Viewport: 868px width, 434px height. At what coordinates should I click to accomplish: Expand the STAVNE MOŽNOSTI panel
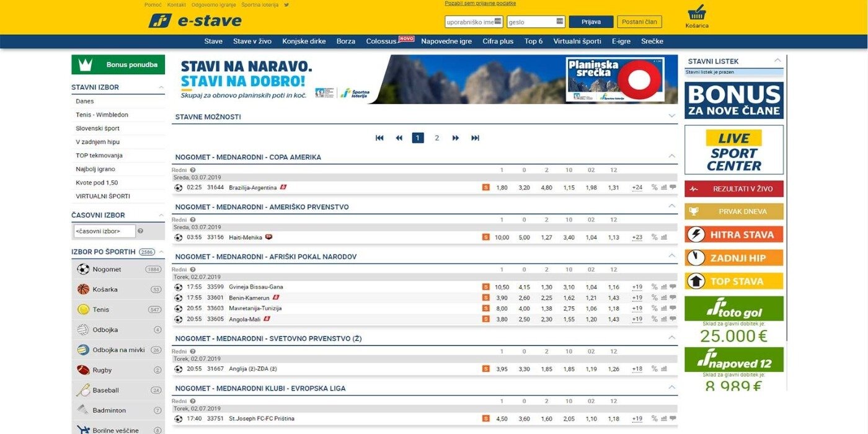[x=671, y=116]
